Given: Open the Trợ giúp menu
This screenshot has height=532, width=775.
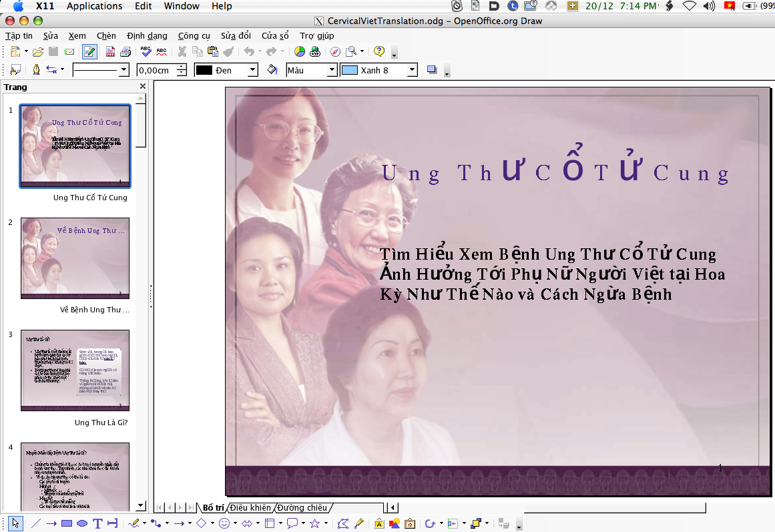Looking at the screenshot, I should point(317,35).
